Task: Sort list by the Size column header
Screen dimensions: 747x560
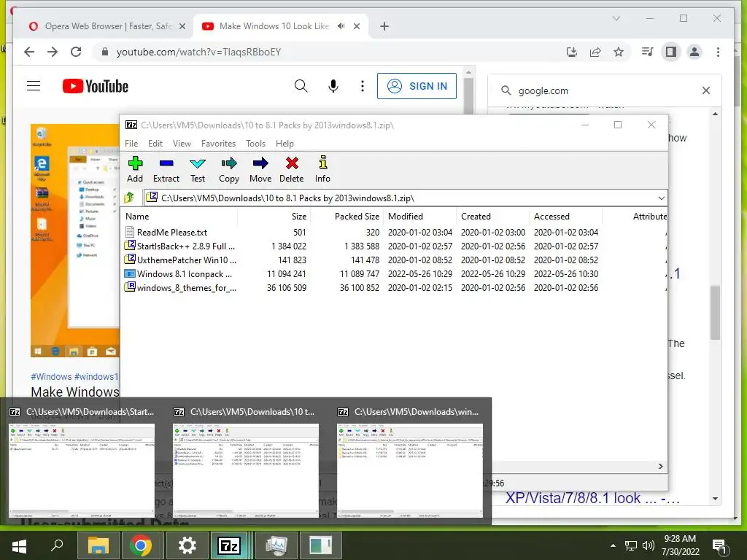Action: coord(274,216)
